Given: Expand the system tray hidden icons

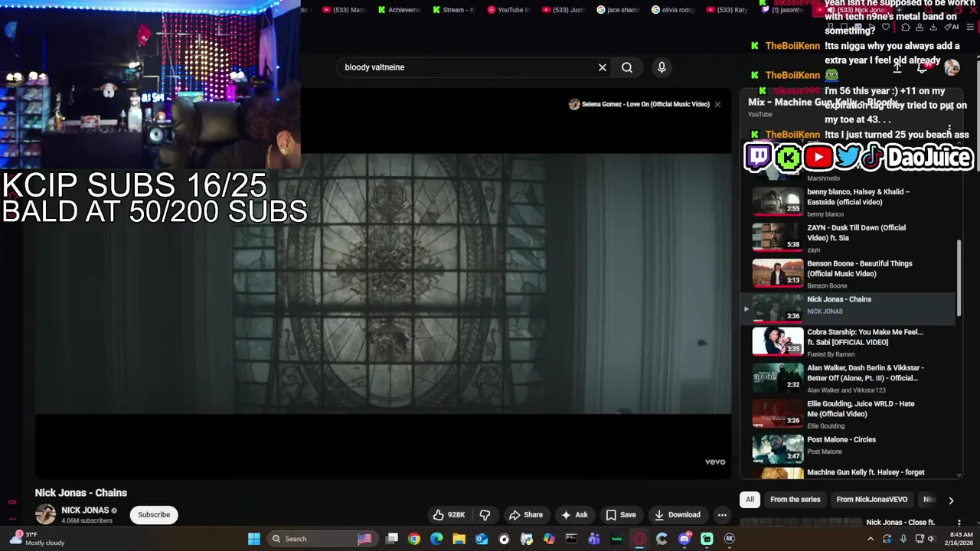Looking at the screenshot, I should coord(870,539).
